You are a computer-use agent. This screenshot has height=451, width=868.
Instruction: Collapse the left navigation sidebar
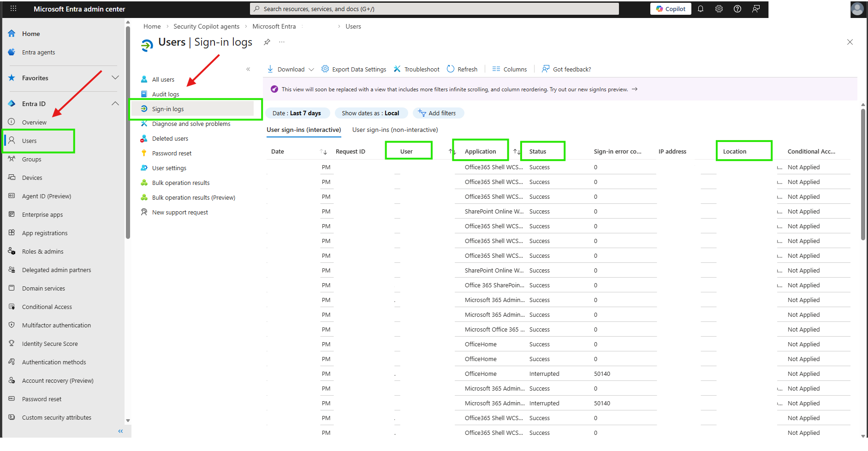[120, 431]
